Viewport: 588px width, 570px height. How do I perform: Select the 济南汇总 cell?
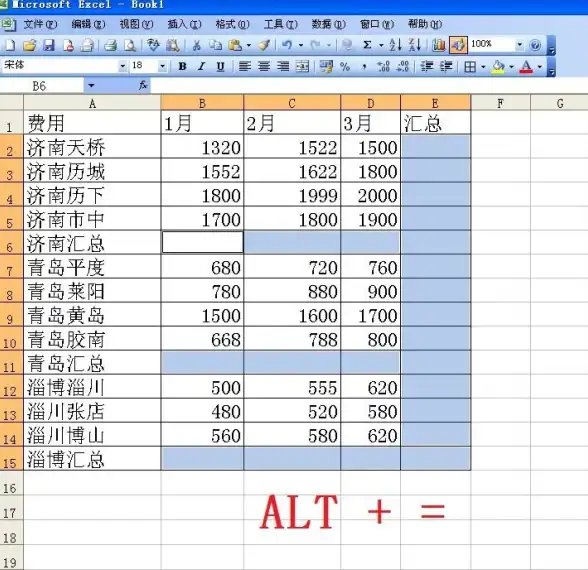[x=92, y=243]
